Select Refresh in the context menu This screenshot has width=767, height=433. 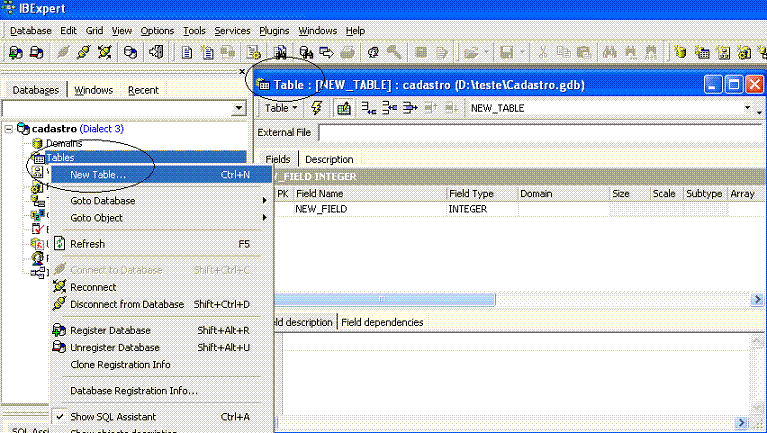point(161,244)
